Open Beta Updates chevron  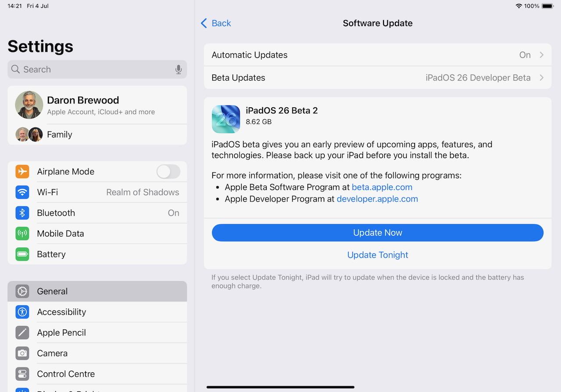point(542,78)
